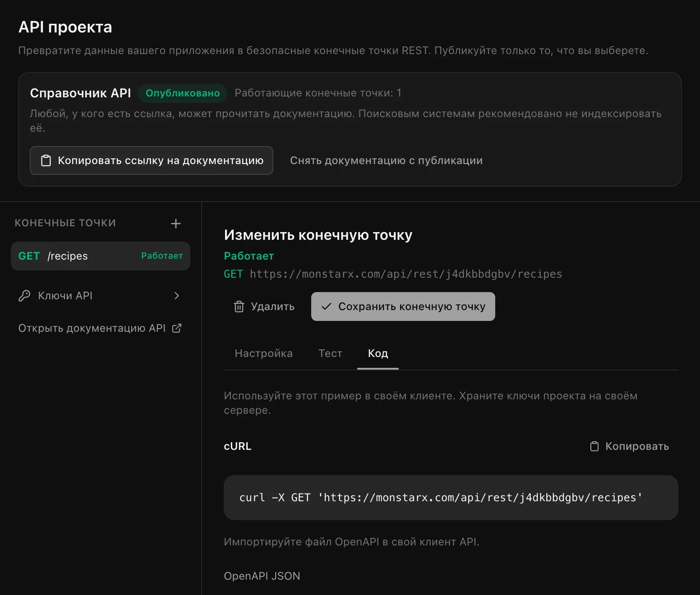Delete the endpoint via Удалить
This screenshot has width=700, height=595.
click(x=264, y=307)
